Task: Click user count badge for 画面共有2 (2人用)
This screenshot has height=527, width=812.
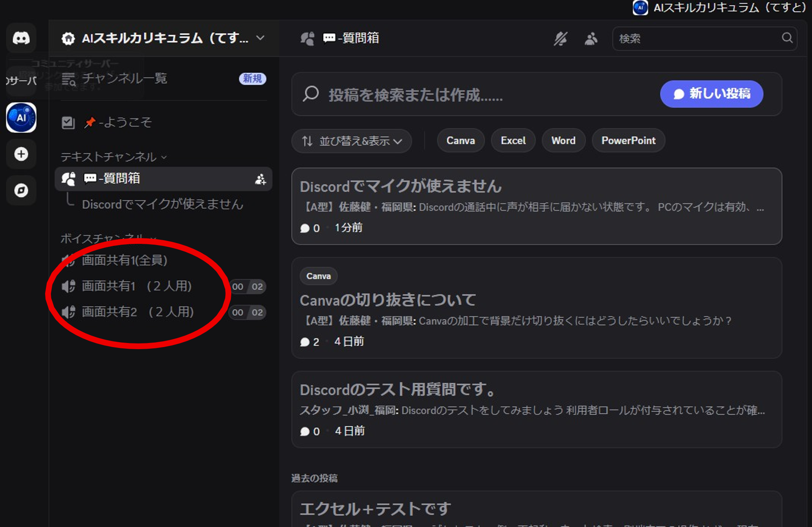Action: [248, 312]
